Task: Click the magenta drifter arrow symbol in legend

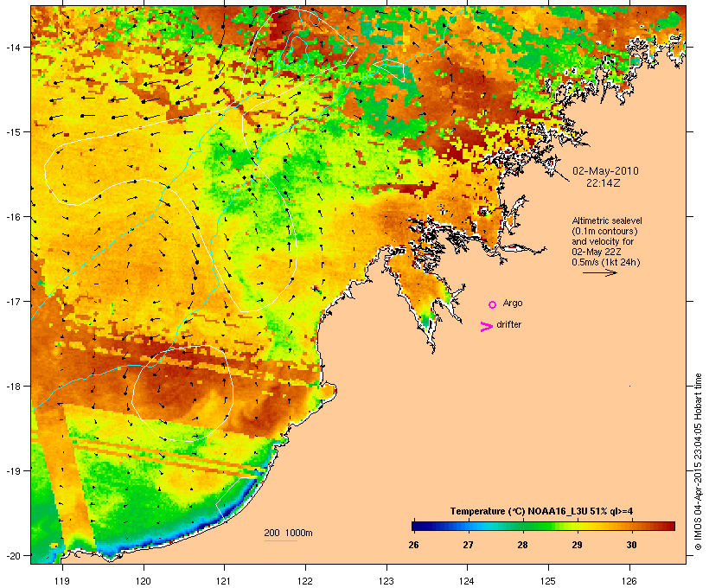Action: tap(487, 327)
